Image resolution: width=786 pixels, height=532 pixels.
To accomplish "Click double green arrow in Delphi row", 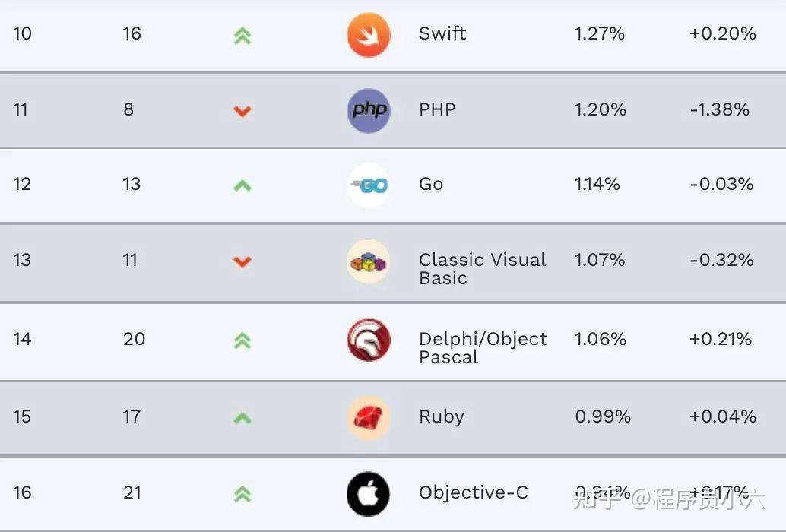I will [x=242, y=340].
